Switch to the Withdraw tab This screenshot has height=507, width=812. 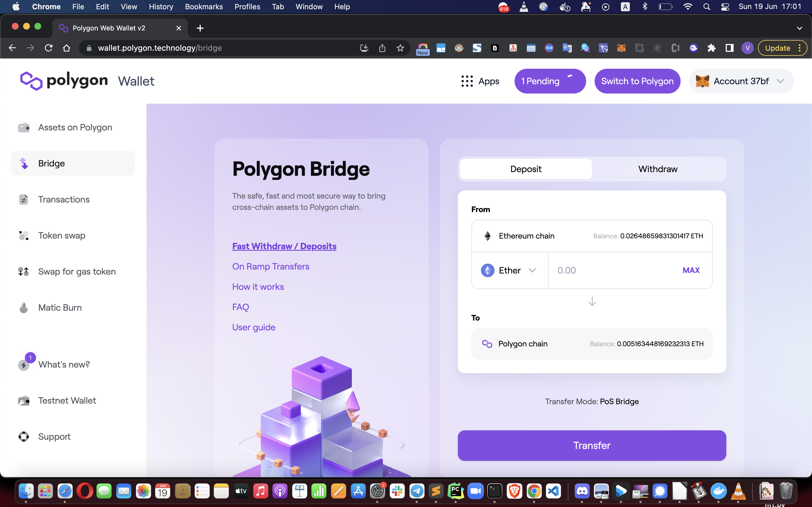(x=658, y=169)
